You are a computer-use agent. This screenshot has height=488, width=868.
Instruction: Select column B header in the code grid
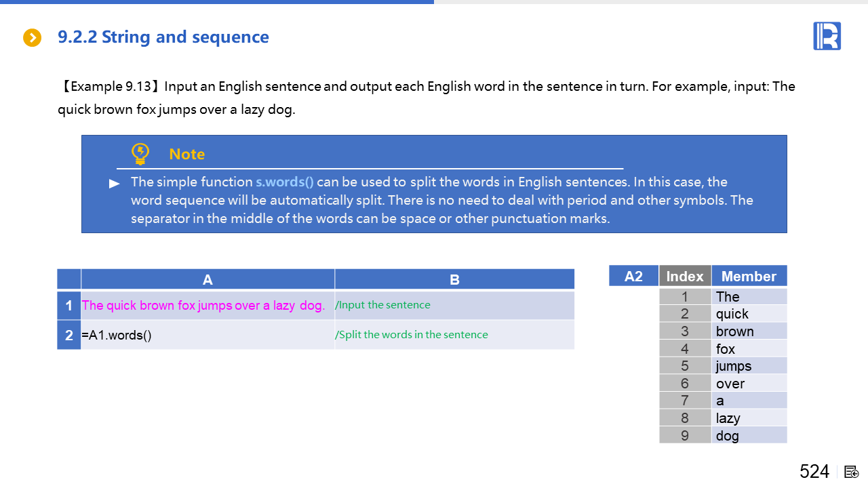tap(454, 279)
